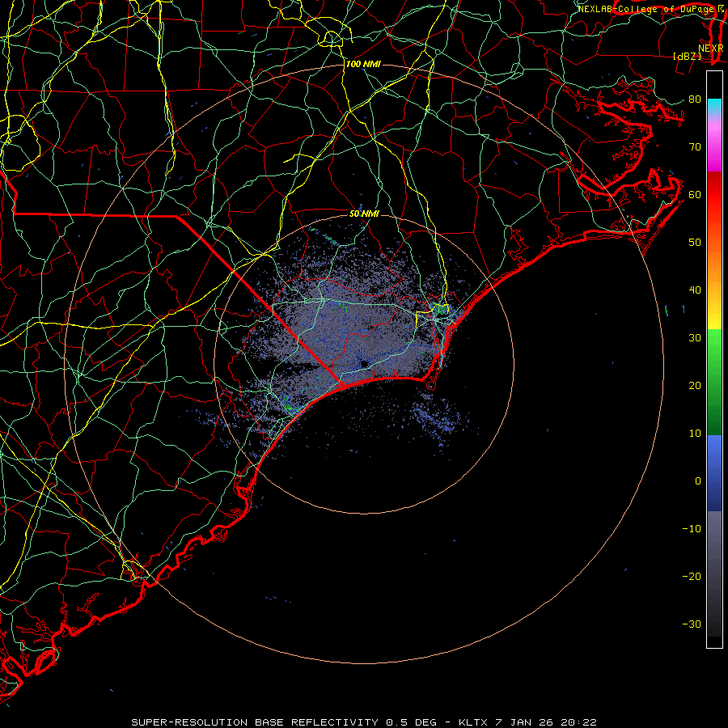The height and width of the screenshot is (728, 728).
Task: Select the 40 value on the dBZ scale
Action: (x=695, y=290)
